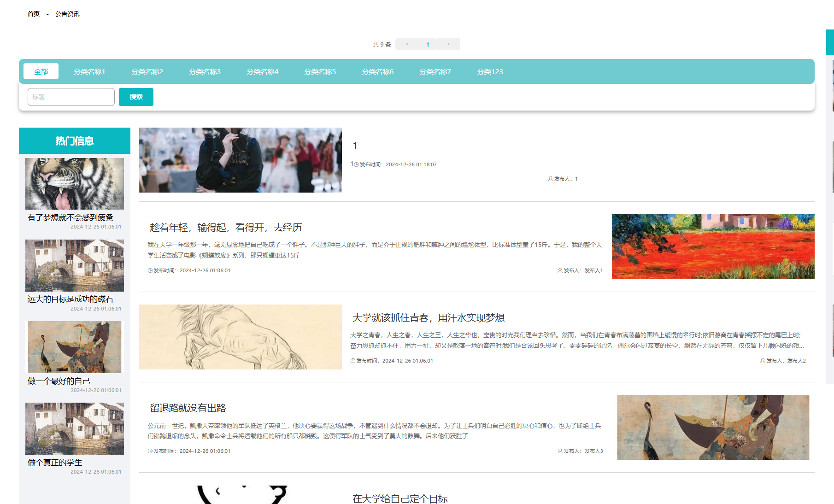Open the article 大学就该抓住青春，用汗水实现梦想
834x504 pixels.
(428, 318)
